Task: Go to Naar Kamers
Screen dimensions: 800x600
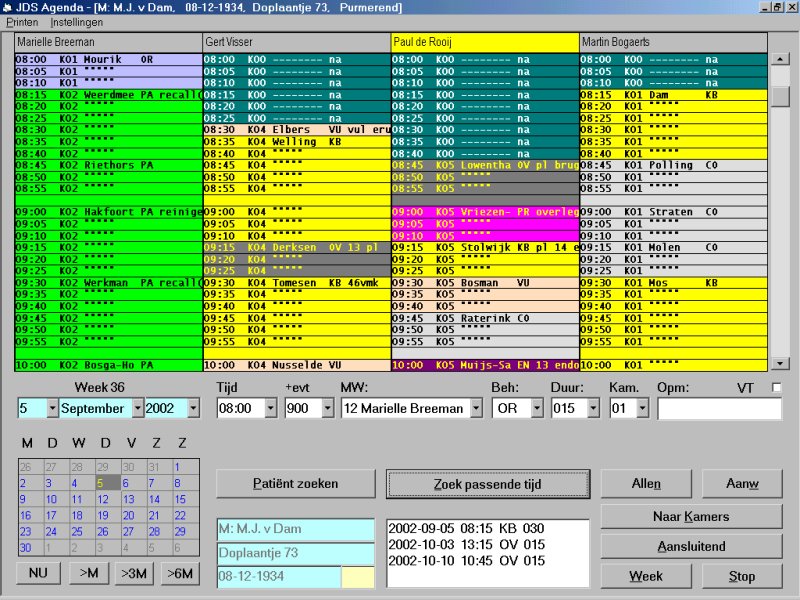Action: [x=691, y=516]
